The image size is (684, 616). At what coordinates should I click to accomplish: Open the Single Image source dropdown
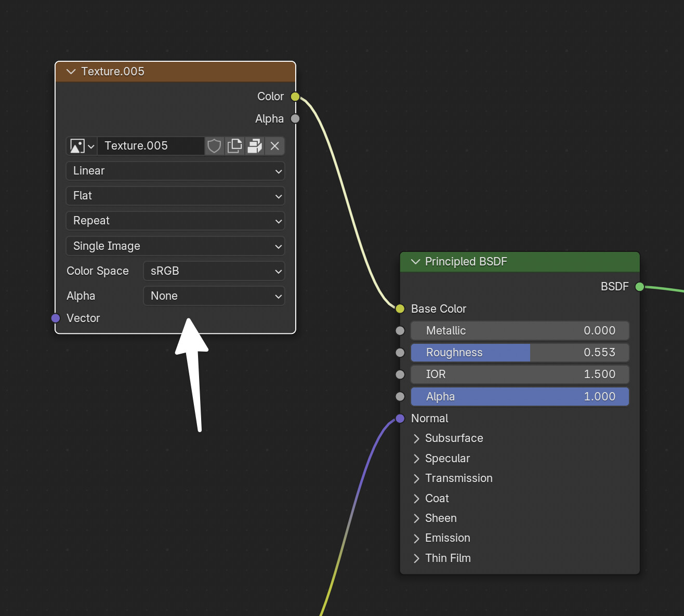[x=175, y=246]
